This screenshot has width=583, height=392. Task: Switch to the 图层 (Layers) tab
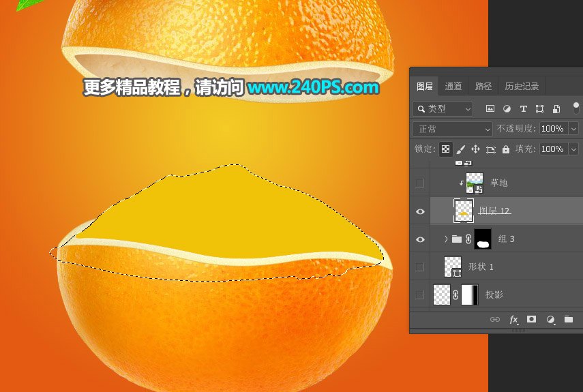coord(424,87)
